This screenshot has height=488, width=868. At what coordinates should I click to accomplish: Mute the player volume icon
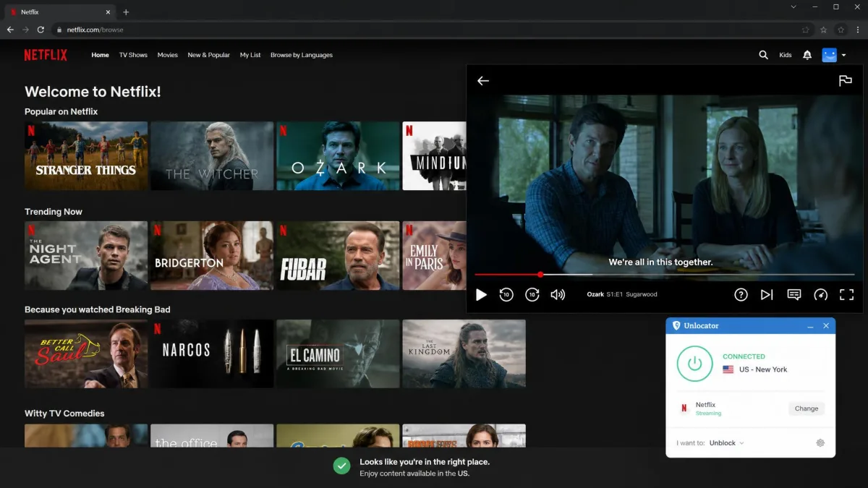pyautogui.click(x=558, y=294)
